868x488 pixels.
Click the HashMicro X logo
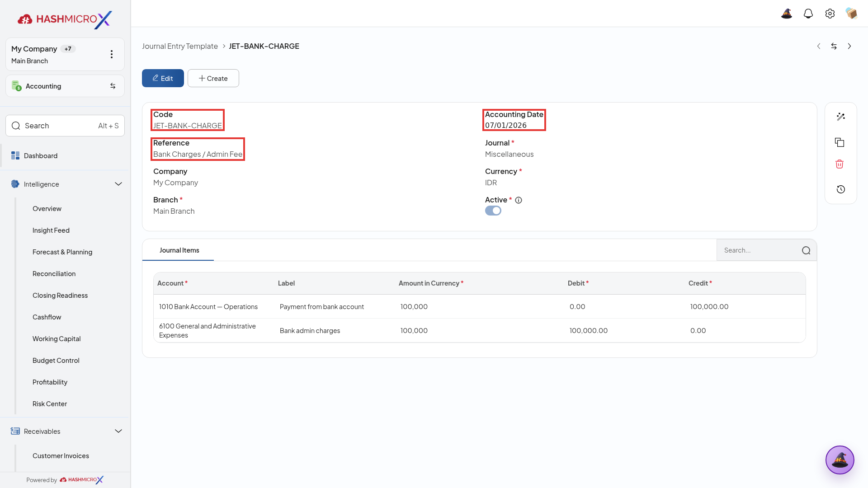65,19
